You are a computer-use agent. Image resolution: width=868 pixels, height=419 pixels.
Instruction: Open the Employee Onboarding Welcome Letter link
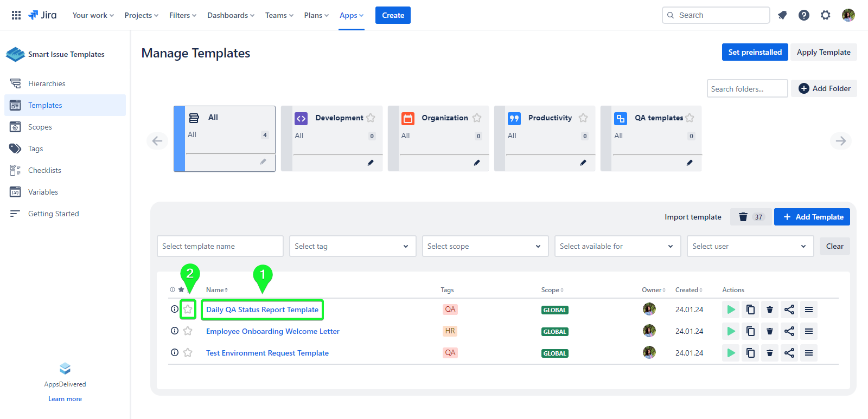pyautogui.click(x=272, y=331)
